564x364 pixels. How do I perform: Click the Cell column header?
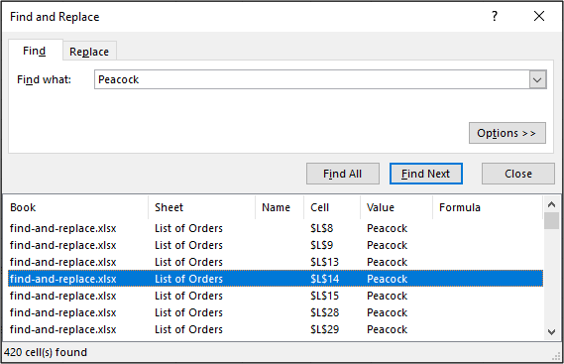point(332,208)
